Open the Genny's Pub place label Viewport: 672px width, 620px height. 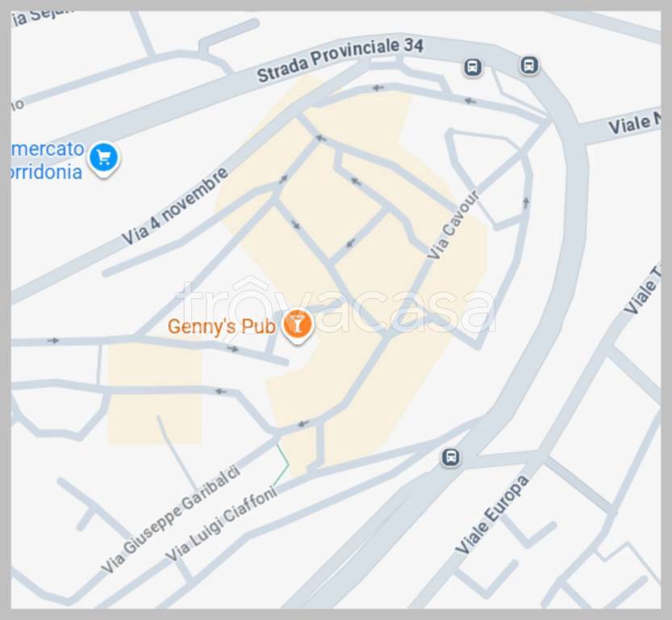[221, 327]
